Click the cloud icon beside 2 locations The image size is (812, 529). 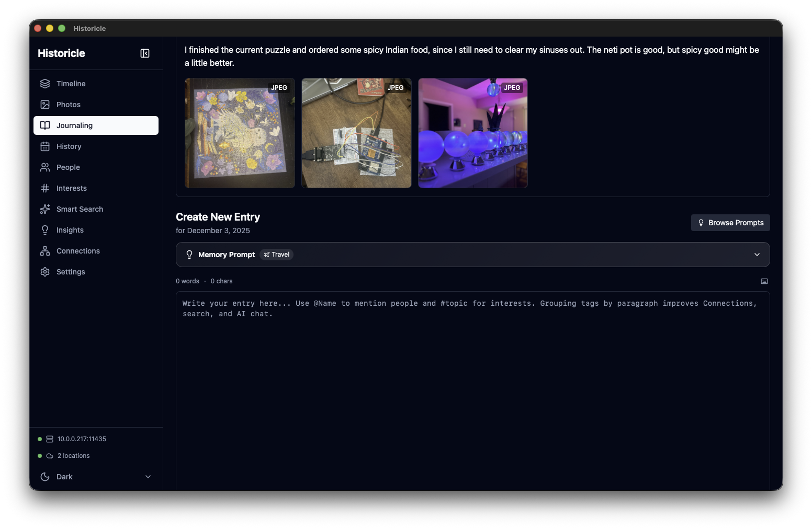point(50,456)
